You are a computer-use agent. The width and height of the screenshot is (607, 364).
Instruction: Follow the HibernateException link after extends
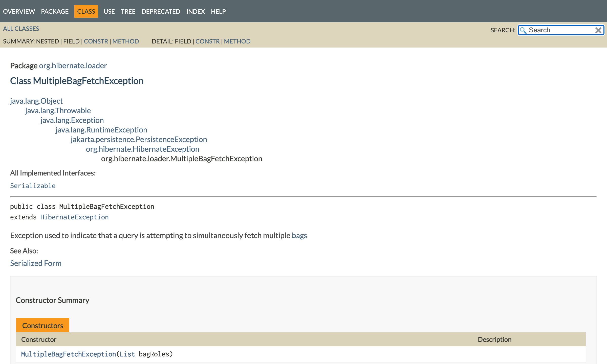pos(75,217)
